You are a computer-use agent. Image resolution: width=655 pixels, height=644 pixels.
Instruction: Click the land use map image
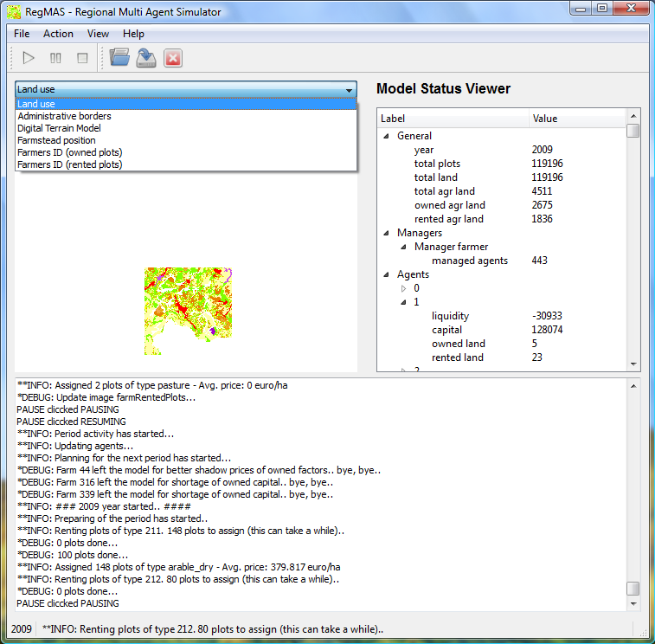coord(188,311)
